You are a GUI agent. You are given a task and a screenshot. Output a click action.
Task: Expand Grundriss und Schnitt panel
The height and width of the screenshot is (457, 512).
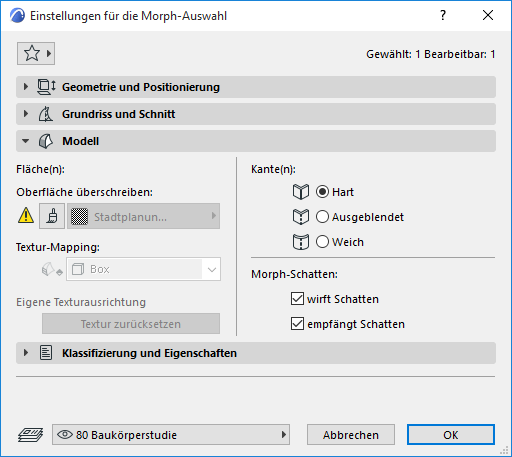pos(25,114)
